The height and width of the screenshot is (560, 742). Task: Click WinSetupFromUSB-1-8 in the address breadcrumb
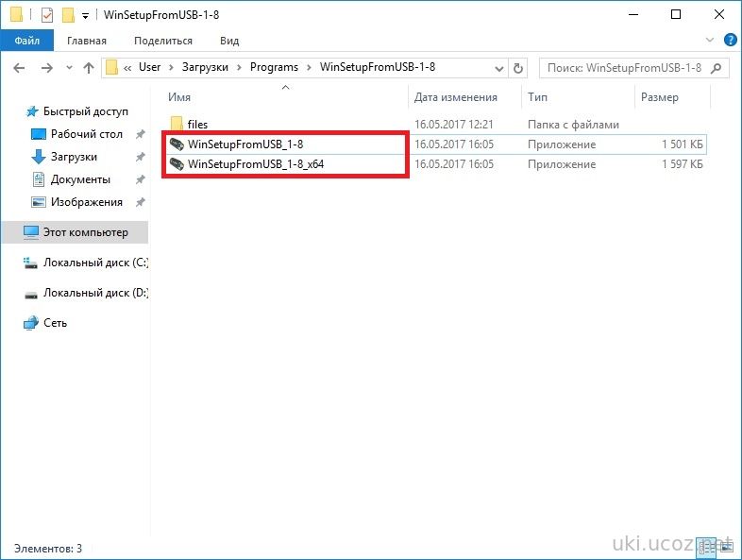(378, 67)
